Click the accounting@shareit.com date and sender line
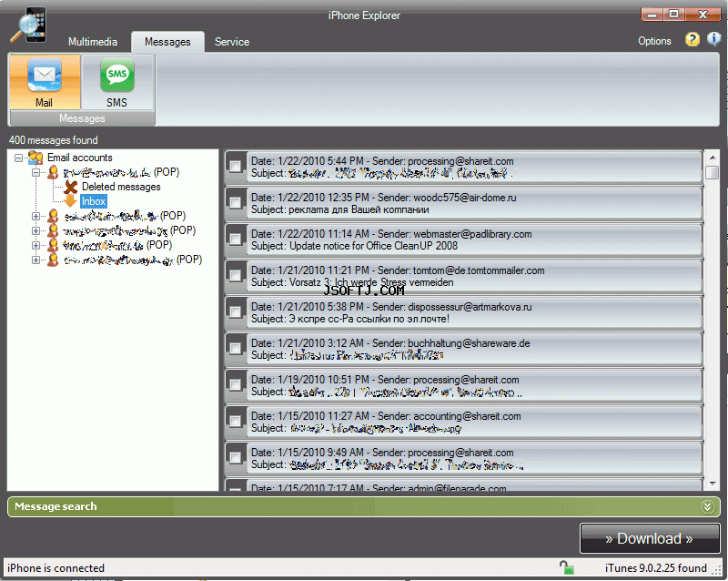The image size is (728, 581). tap(386, 416)
